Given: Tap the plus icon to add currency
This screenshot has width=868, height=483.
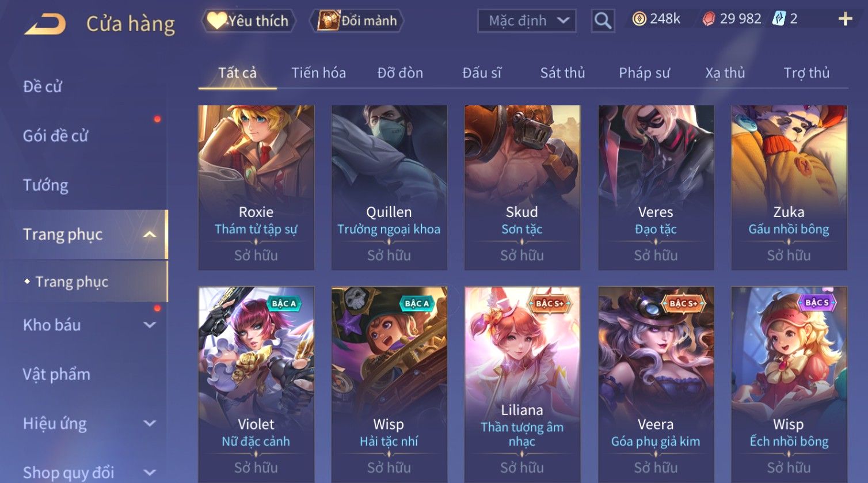Looking at the screenshot, I should (x=845, y=19).
